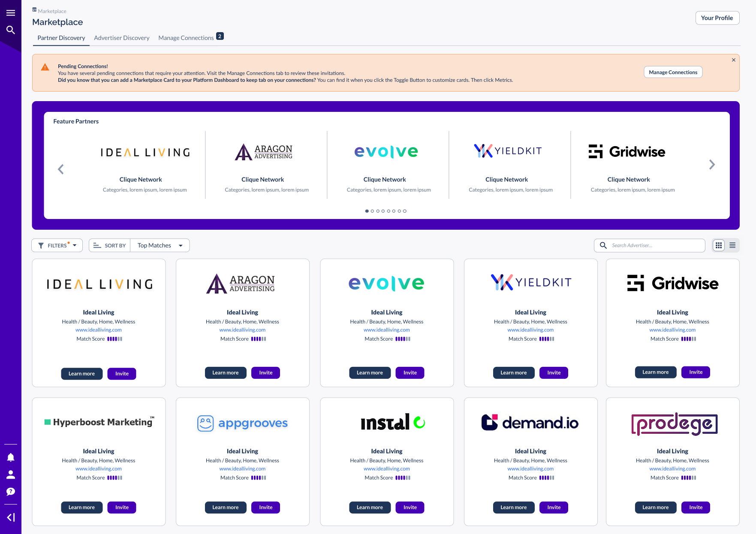This screenshot has height=534, width=756.
Task: Click Learn more on the prodege card
Action: 656,507
